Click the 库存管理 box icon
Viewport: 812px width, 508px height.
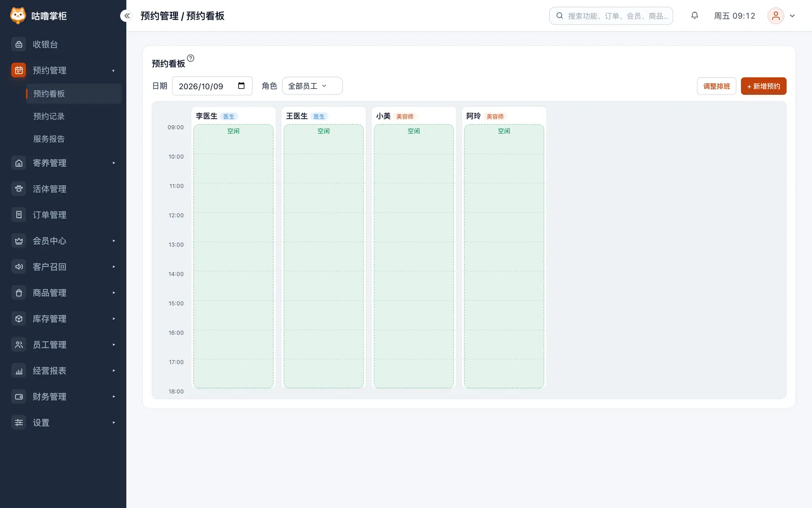(x=19, y=319)
